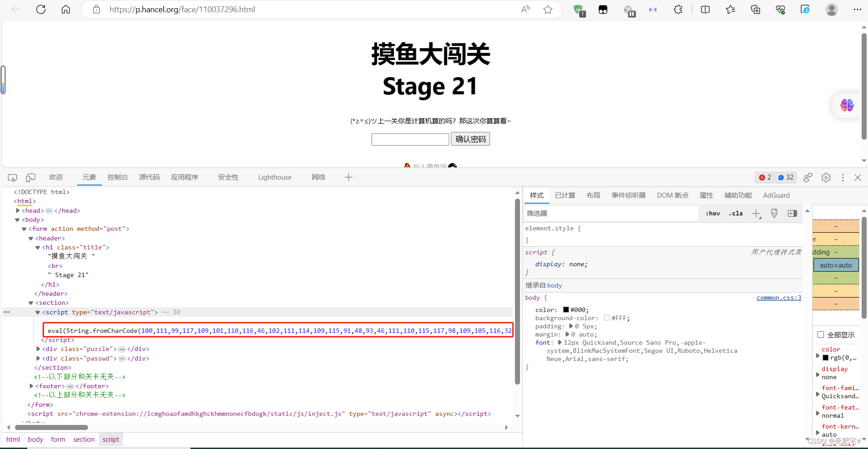Expand the head element node
This screenshot has width=868, height=449.
(18, 210)
